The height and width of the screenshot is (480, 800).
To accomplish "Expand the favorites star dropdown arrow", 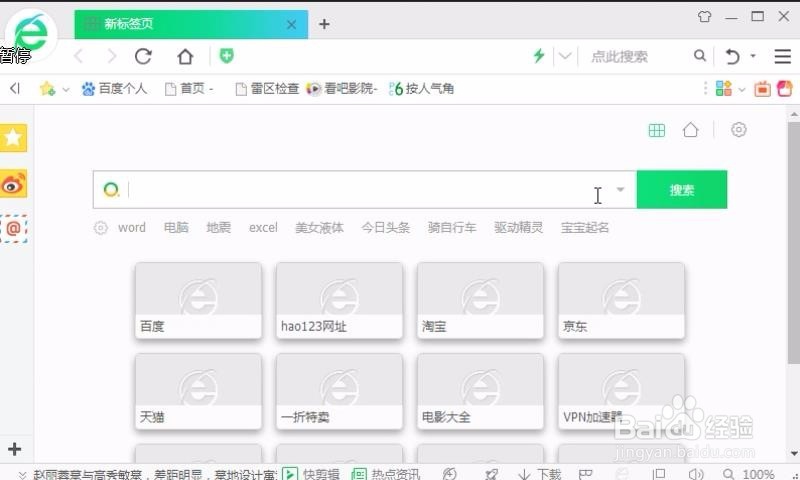I will pyautogui.click(x=66, y=90).
